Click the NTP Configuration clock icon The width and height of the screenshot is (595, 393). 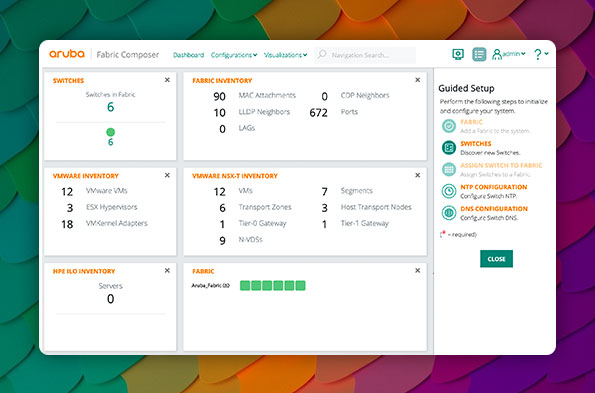tap(449, 191)
